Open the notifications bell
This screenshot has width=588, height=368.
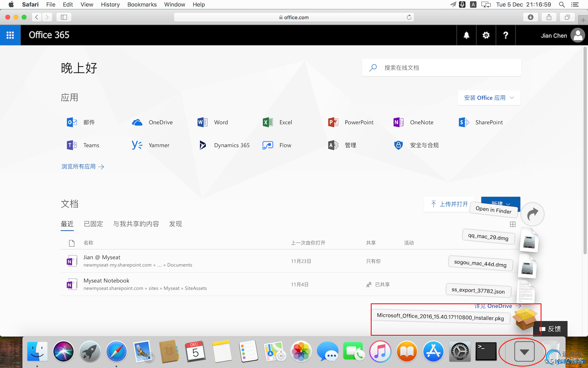(x=466, y=35)
